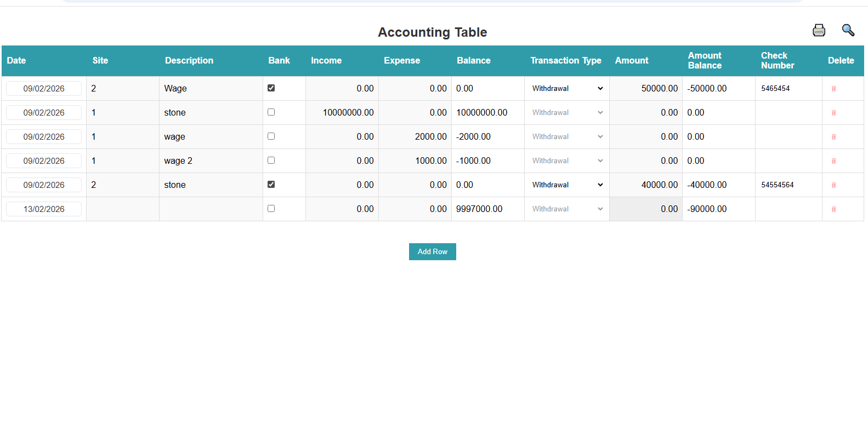This screenshot has width=868, height=430.
Task: Click the expense cell 1000.00
Action: [415, 160]
